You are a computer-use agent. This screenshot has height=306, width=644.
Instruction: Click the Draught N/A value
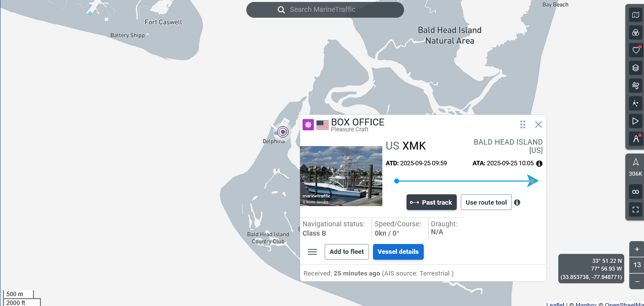pyautogui.click(x=437, y=232)
